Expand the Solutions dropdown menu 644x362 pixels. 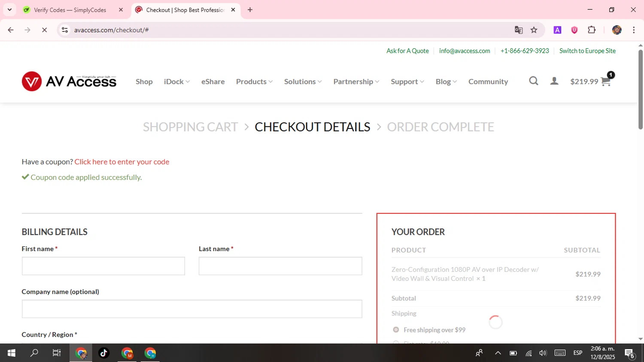[303, 82]
